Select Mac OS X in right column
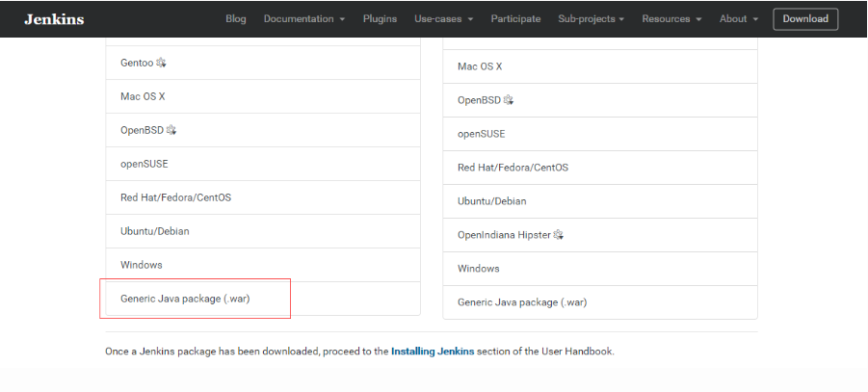Image resolution: width=868 pixels, height=392 pixels. (600, 66)
